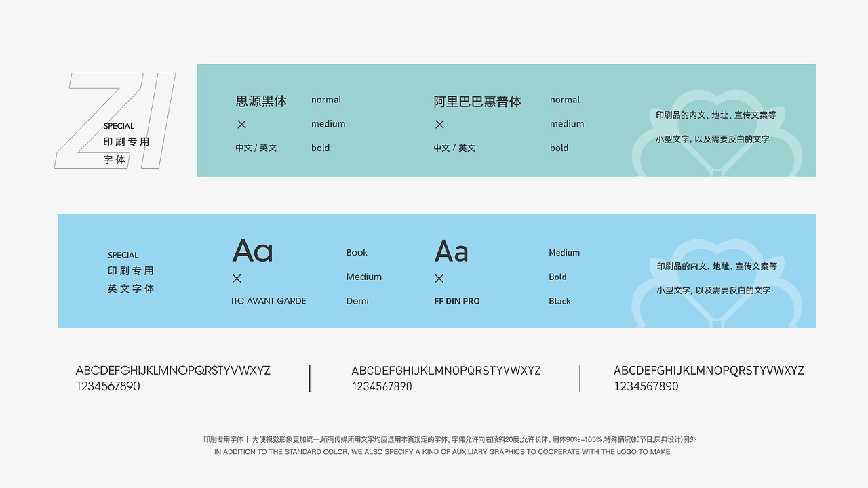Click the × mark under 思源黑体
Screen dimensions: 868x488
point(241,124)
